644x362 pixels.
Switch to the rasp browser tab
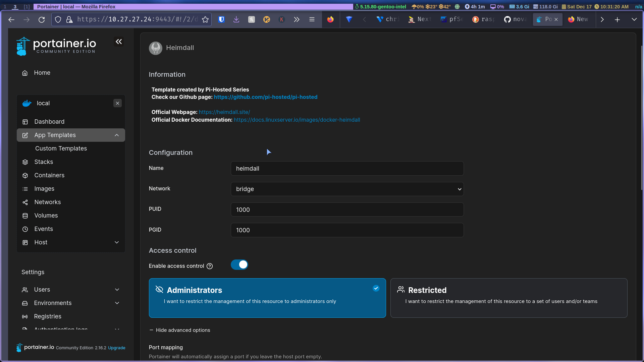click(484, 19)
